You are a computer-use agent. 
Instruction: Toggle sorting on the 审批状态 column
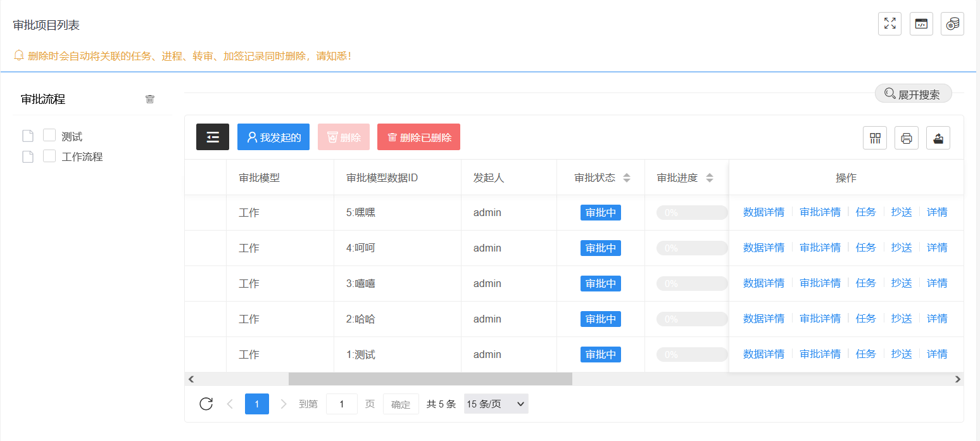[x=626, y=177]
